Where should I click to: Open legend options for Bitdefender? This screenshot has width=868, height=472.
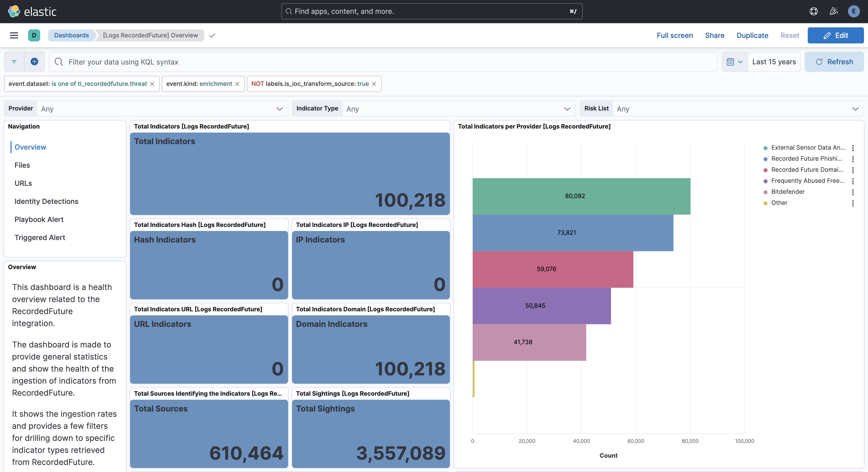853,192
